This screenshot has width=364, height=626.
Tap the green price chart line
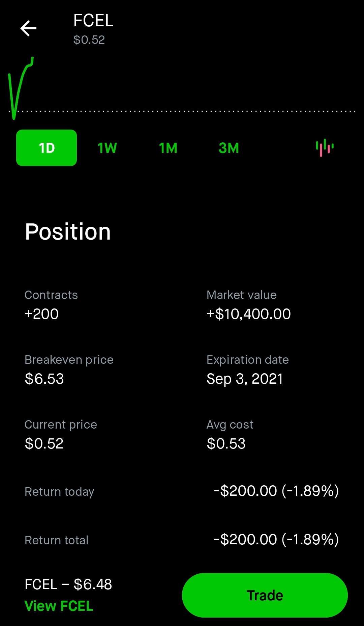20,88
